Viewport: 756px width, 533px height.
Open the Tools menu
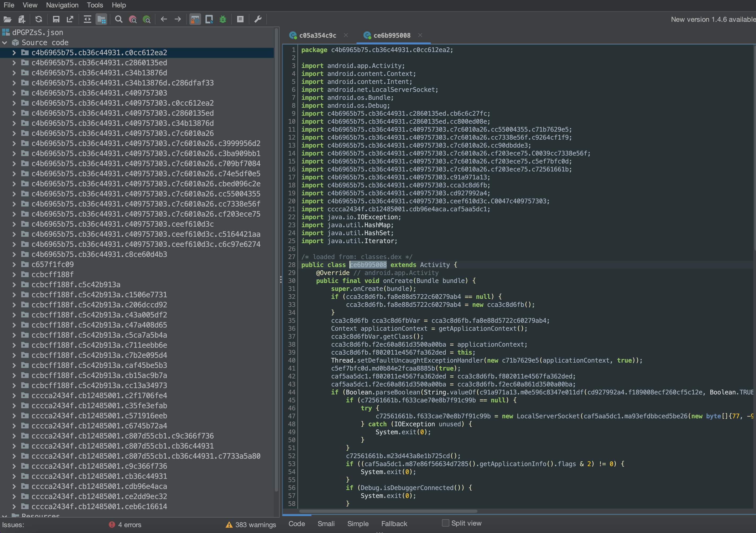[x=95, y=5]
